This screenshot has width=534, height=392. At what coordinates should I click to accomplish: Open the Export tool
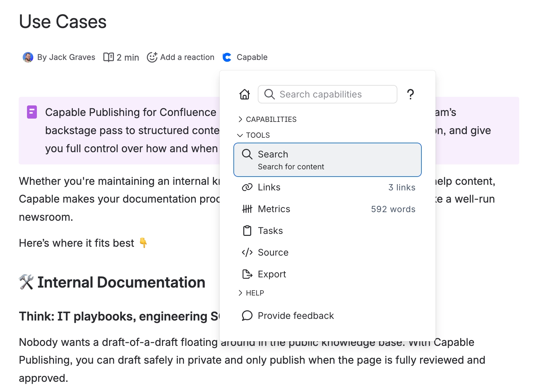click(271, 274)
